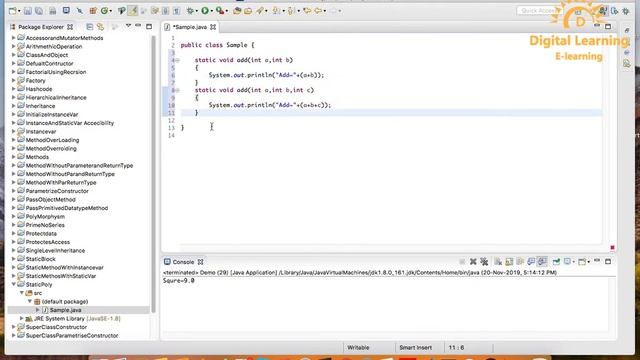Toggle Show Console When Standard Error Changes

[x=542, y=262]
